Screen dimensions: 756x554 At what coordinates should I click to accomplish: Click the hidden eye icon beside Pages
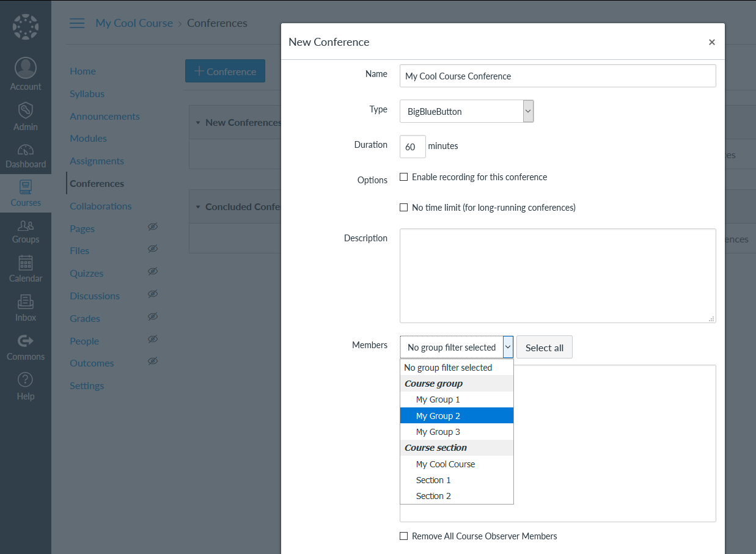coord(153,227)
